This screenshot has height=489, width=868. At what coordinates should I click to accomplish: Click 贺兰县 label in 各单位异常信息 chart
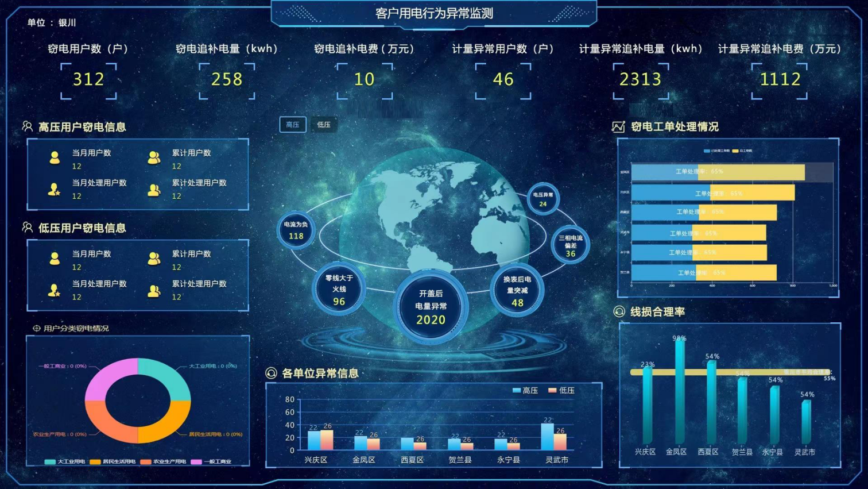pos(460,460)
